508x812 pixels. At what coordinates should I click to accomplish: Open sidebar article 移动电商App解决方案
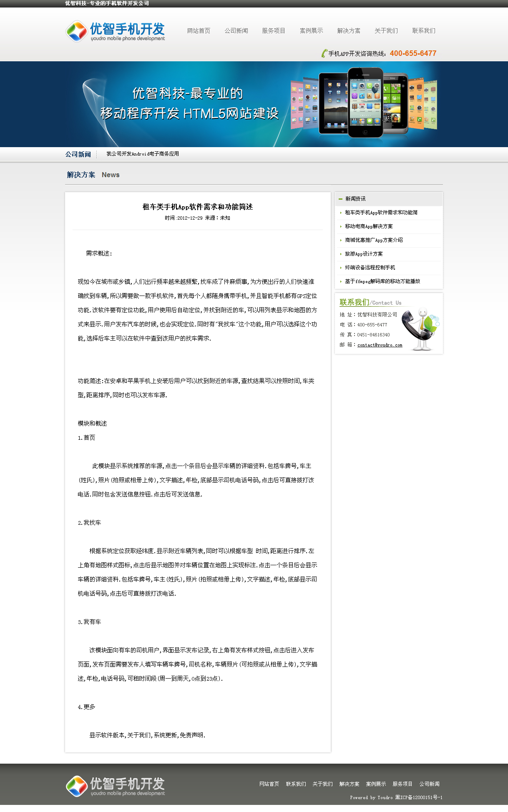point(369,226)
